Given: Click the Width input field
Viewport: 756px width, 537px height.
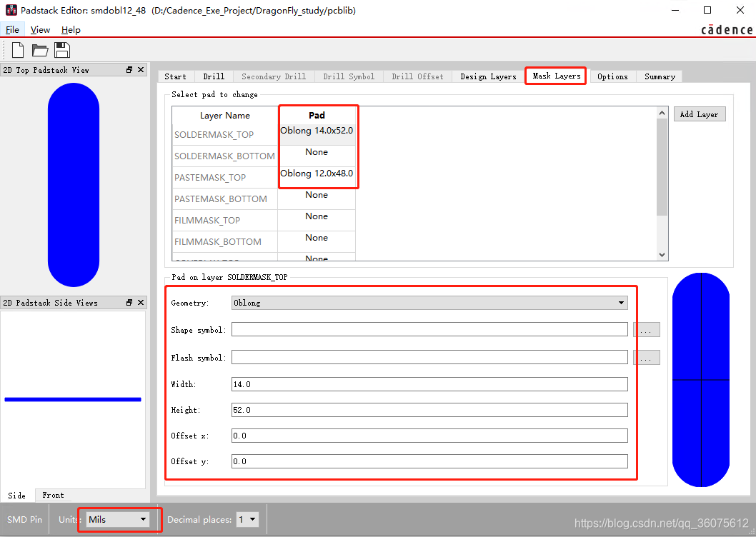Looking at the screenshot, I should click(429, 384).
